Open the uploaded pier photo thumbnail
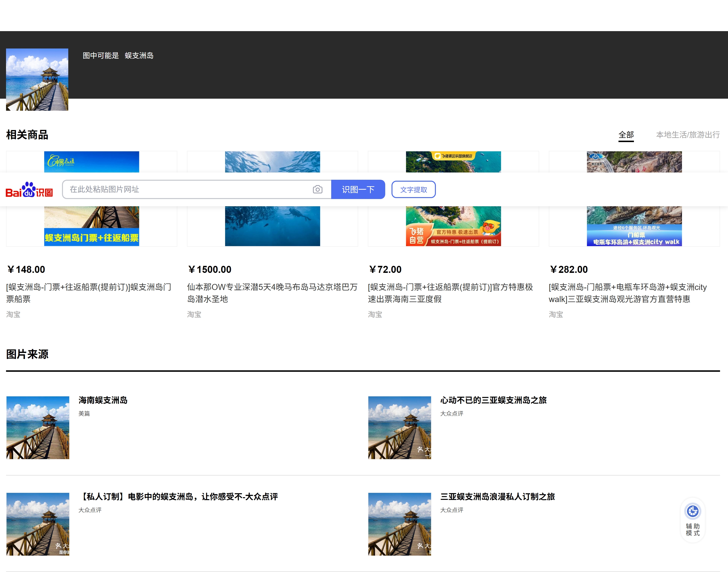The image size is (728, 572). (x=37, y=79)
